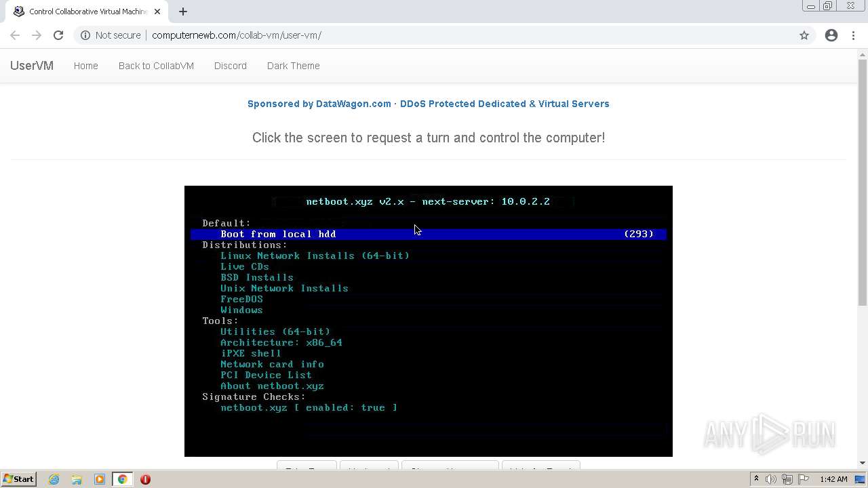The image size is (868, 488).
Task: Select About netboot.xyz entry
Action: pyautogui.click(x=272, y=386)
